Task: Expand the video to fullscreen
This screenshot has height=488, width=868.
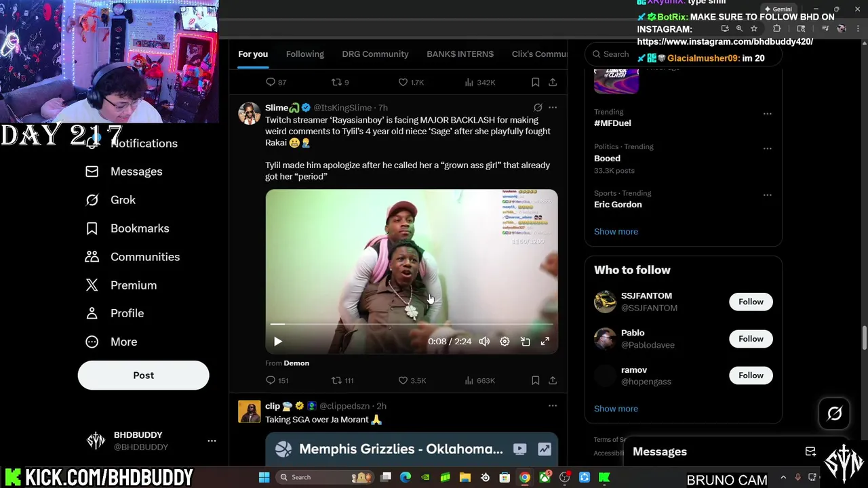Action: (545, 342)
